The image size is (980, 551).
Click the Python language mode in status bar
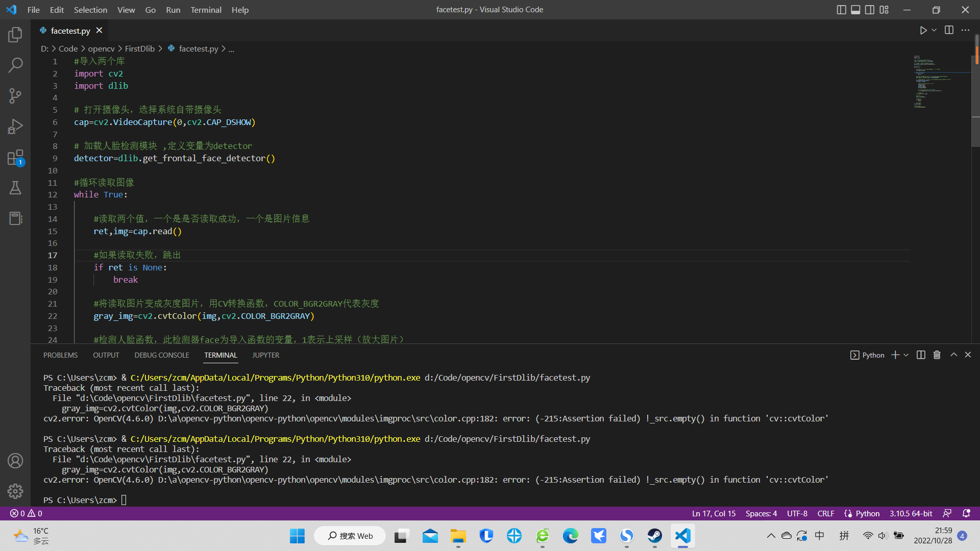[x=867, y=513]
